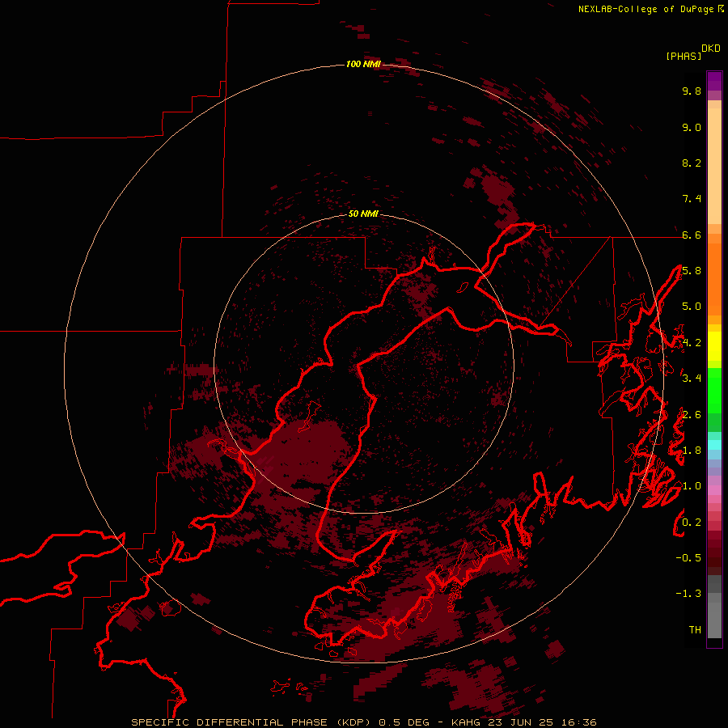The width and height of the screenshot is (728, 728).
Task: Click the 6.6 value on color scale
Action: [692, 235]
